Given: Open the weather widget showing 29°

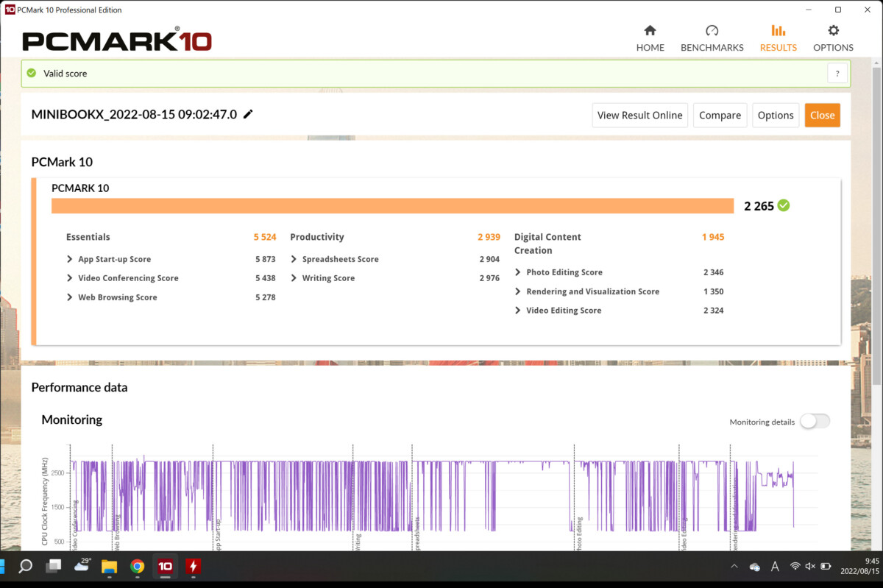Looking at the screenshot, I should pyautogui.click(x=82, y=565).
